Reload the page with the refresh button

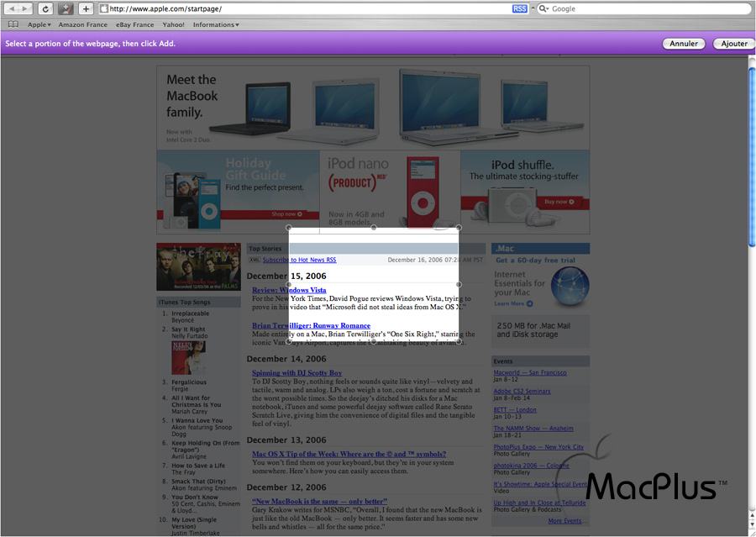45,8
